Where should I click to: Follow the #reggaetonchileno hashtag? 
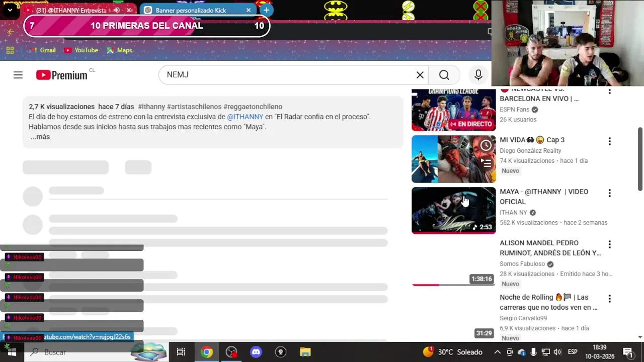point(253,107)
